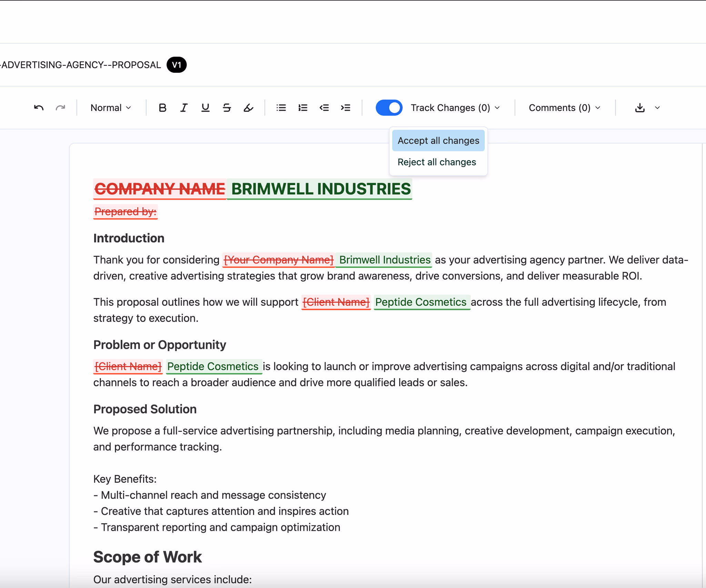Screen dimensions: 706x588
Task: Select Reject all changes
Action: point(437,162)
